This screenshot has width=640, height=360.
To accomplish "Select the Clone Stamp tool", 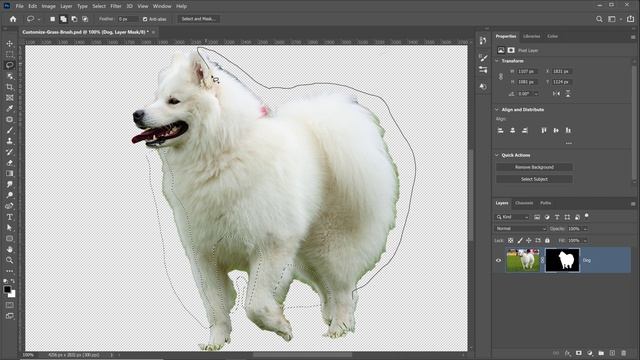I will pyautogui.click(x=9, y=141).
